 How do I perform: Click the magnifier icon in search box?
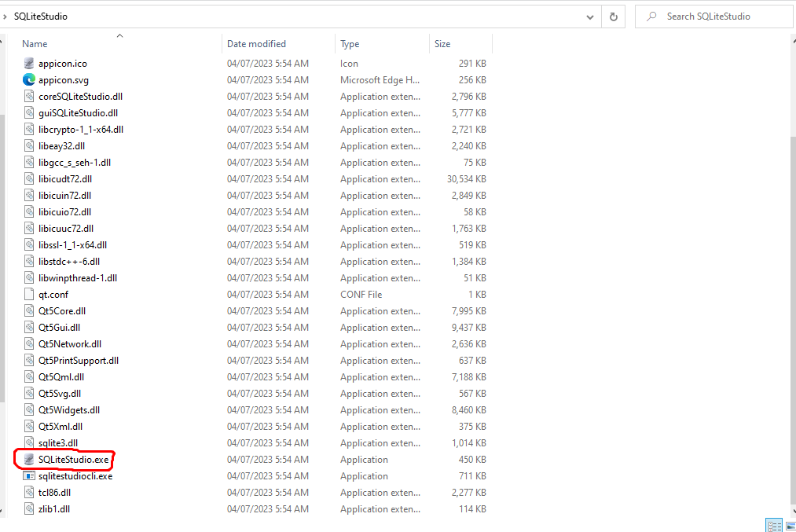click(x=651, y=17)
